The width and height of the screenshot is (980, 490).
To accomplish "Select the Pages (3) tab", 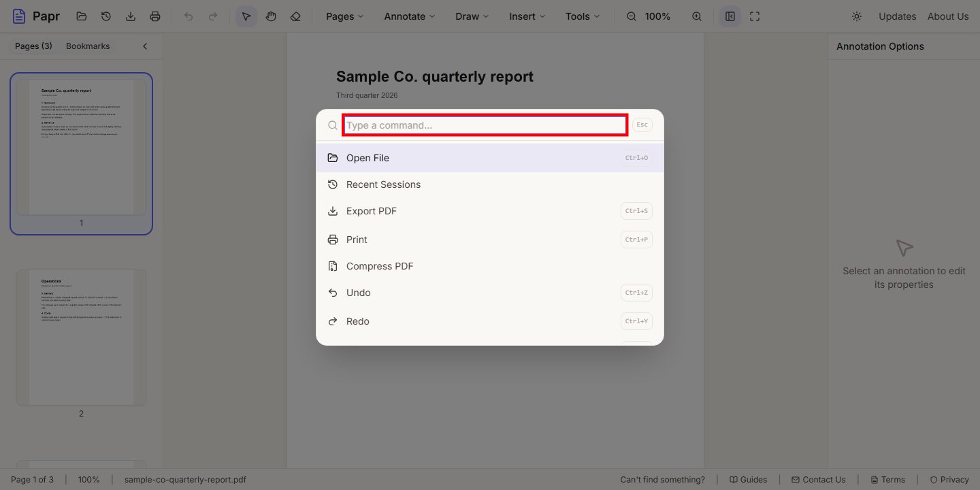I will (x=33, y=46).
